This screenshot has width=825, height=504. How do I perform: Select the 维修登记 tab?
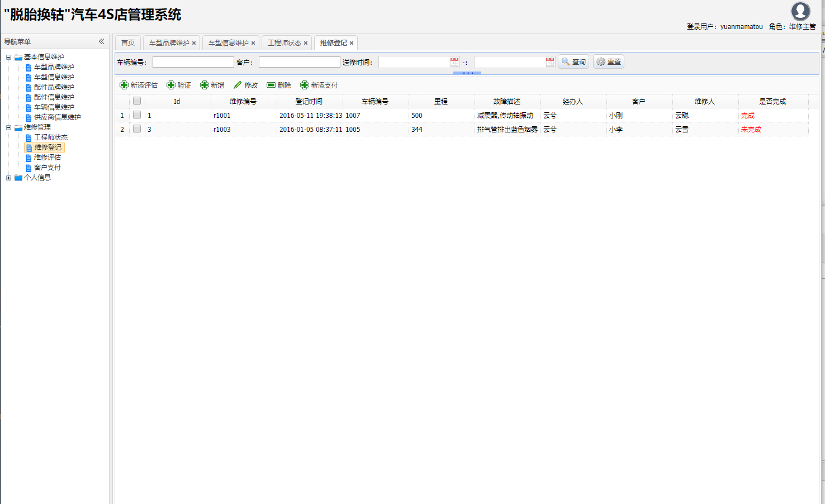point(334,43)
